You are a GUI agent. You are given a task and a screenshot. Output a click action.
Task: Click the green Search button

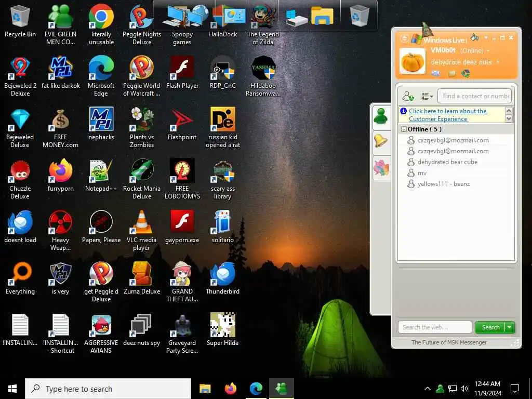click(x=490, y=327)
